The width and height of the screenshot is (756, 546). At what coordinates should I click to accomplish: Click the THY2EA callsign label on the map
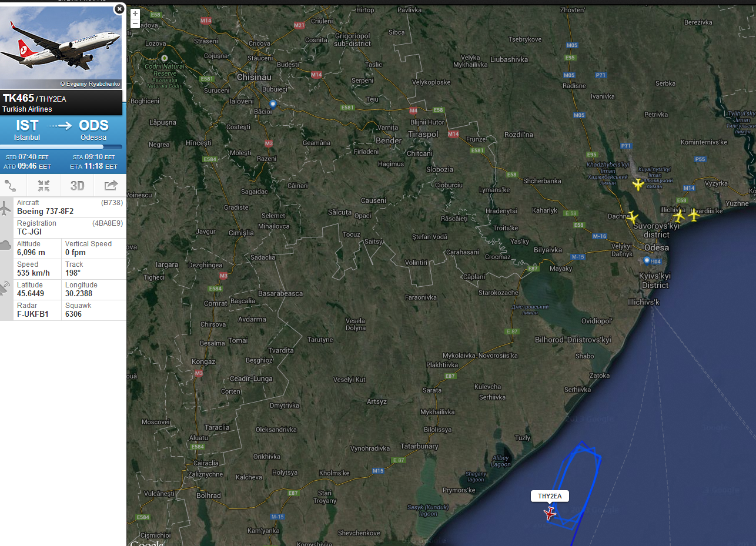550,497
